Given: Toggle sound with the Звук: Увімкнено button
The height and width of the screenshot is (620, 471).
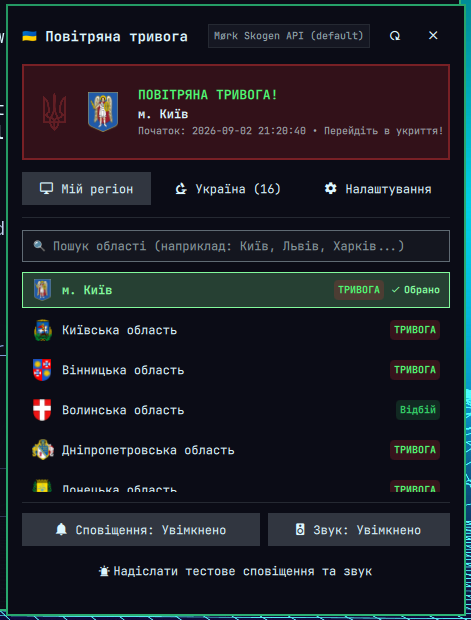Looking at the screenshot, I should [x=359, y=529].
